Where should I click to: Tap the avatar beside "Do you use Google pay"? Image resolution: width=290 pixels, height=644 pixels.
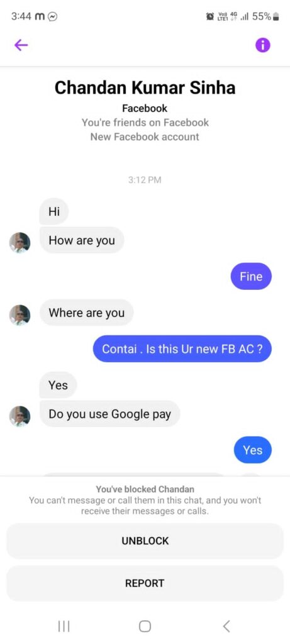coord(20,416)
